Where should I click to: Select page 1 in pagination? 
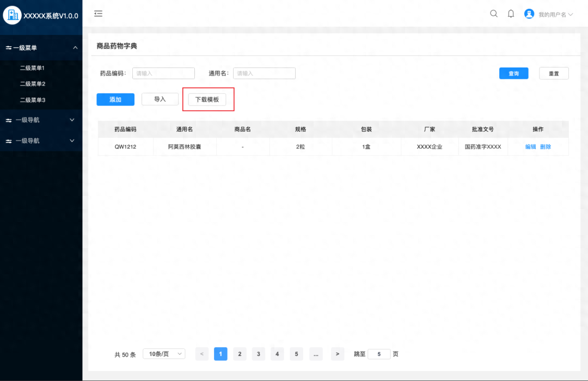[220, 354]
